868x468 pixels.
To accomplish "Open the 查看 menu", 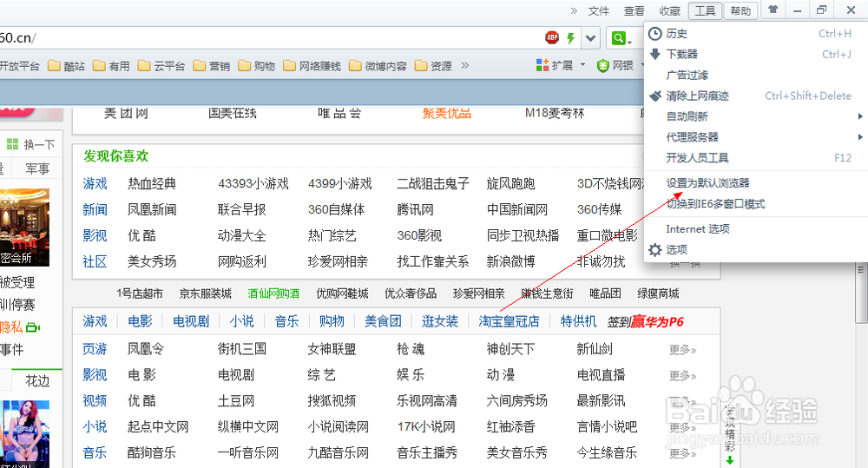I will [x=634, y=10].
